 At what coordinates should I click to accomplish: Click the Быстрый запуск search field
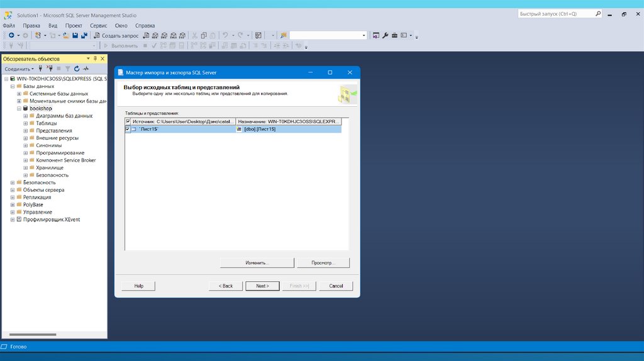[557, 14]
